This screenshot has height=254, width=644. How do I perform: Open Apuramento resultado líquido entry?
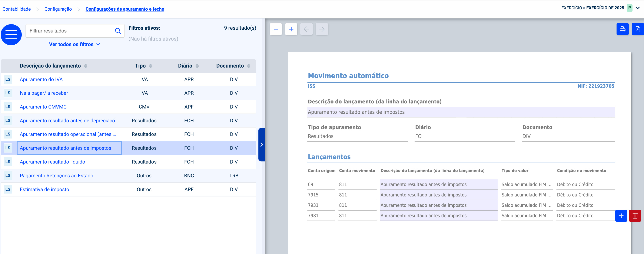coord(52,162)
